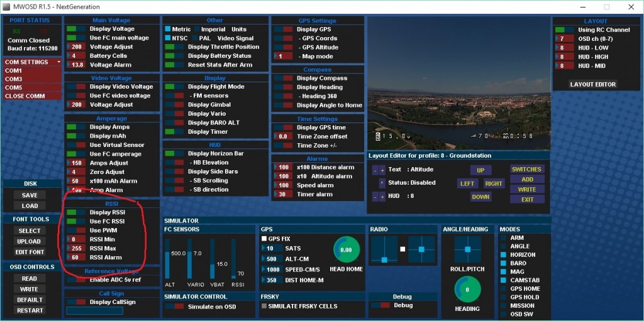The width and height of the screenshot is (644, 321).
Task: Click the green HEADING dial
Action: point(467,290)
